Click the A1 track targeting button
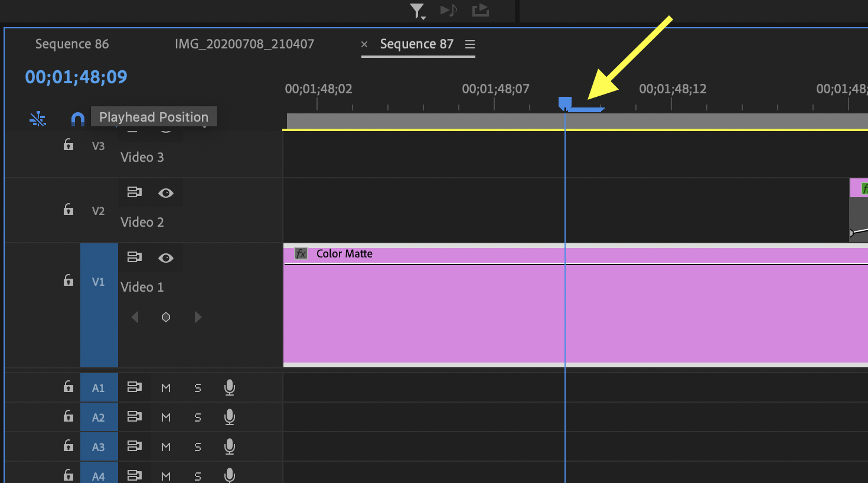The width and height of the screenshot is (868, 483). click(99, 387)
